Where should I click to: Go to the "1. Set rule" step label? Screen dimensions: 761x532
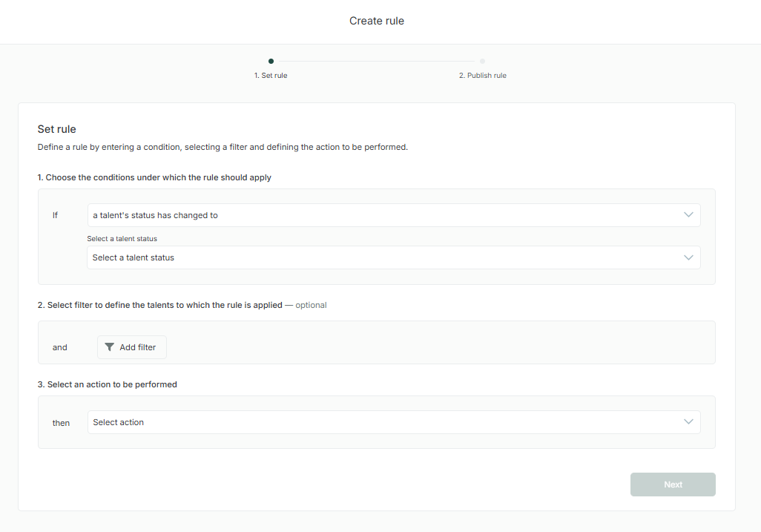[x=271, y=76]
